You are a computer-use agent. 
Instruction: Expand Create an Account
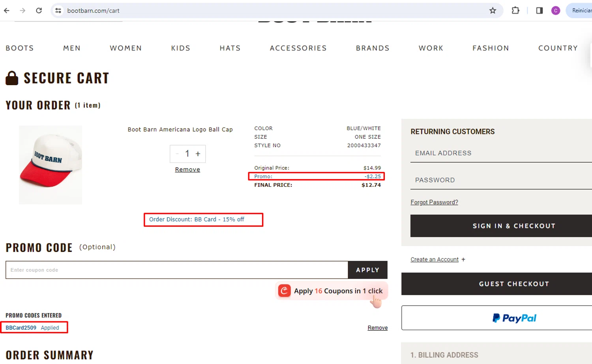[x=438, y=259]
